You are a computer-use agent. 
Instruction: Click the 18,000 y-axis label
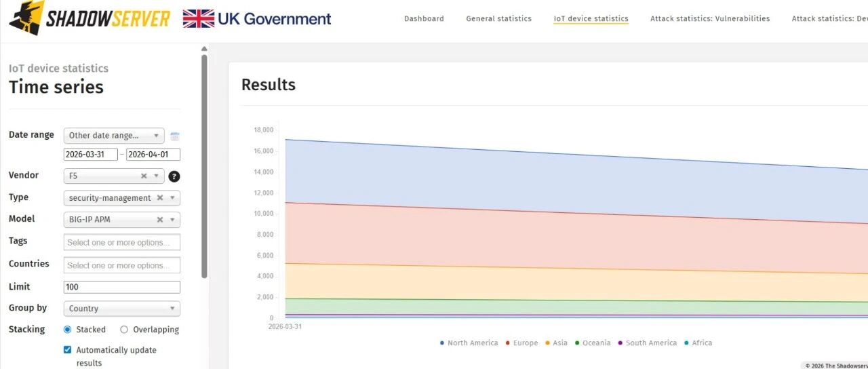click(x=263, y=130)
